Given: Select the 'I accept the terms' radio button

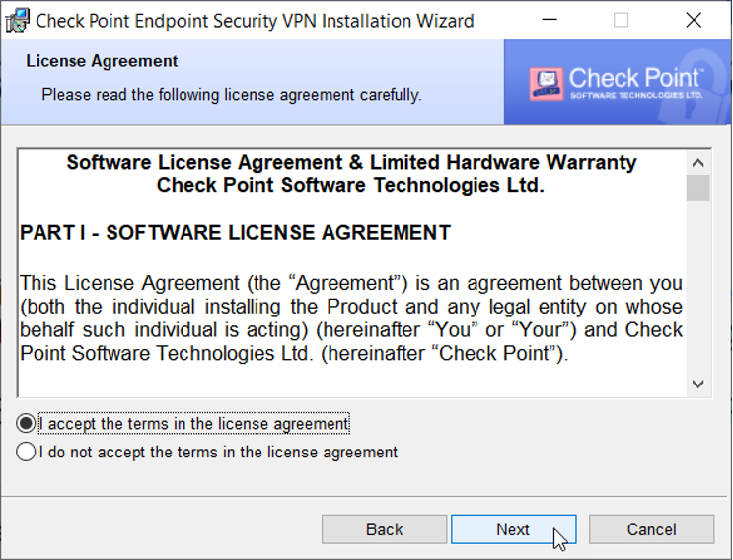Looking at the screenshot, I should [26, 424].
